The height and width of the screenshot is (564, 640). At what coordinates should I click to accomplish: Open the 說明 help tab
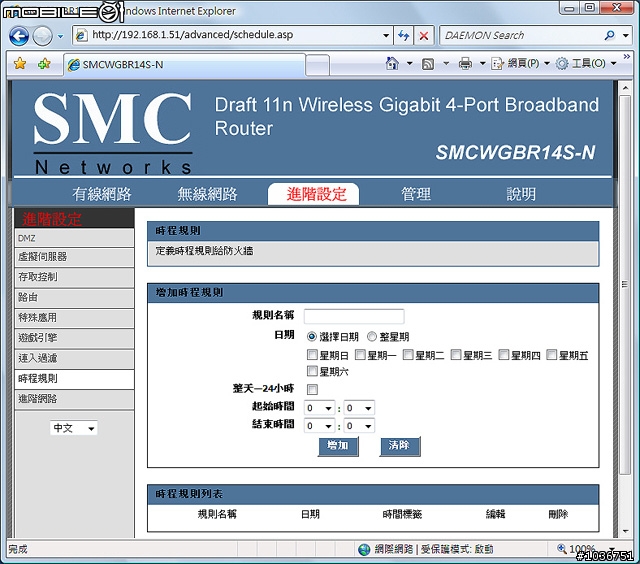[521, 194]
